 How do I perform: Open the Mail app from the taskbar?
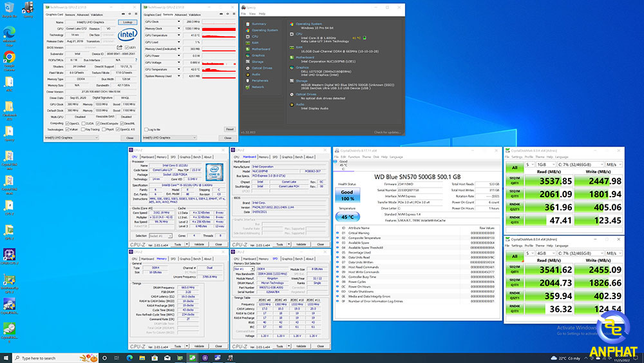167,358
